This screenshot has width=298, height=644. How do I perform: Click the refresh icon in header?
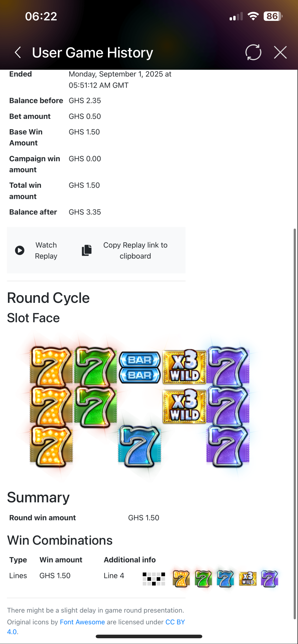coord(253,52)
